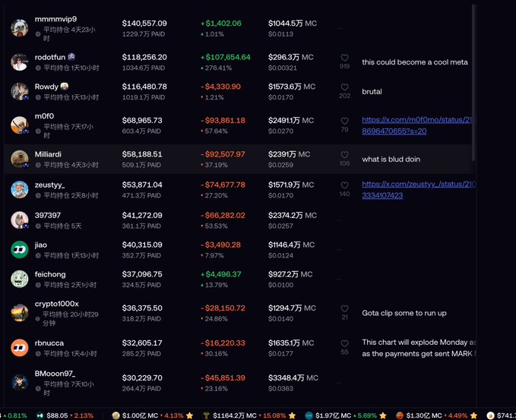Like Milliardi's 'what is blud doin' comment
The width and height of the screenshot is (516, 420).
pos(344,155)
